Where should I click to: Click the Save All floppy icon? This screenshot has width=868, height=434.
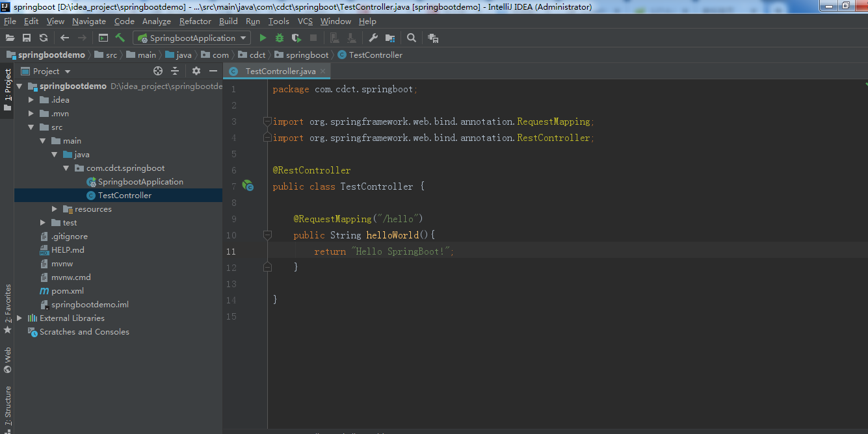(x=27, y=38)
